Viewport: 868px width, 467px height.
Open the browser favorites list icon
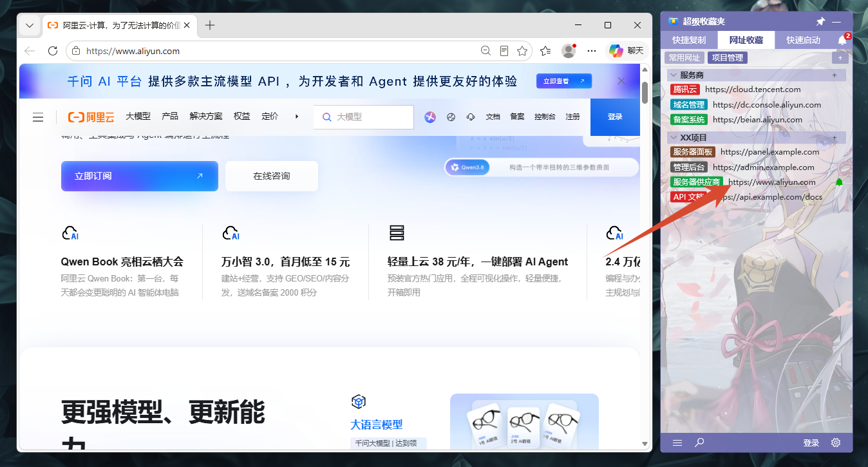pos(545,51)
